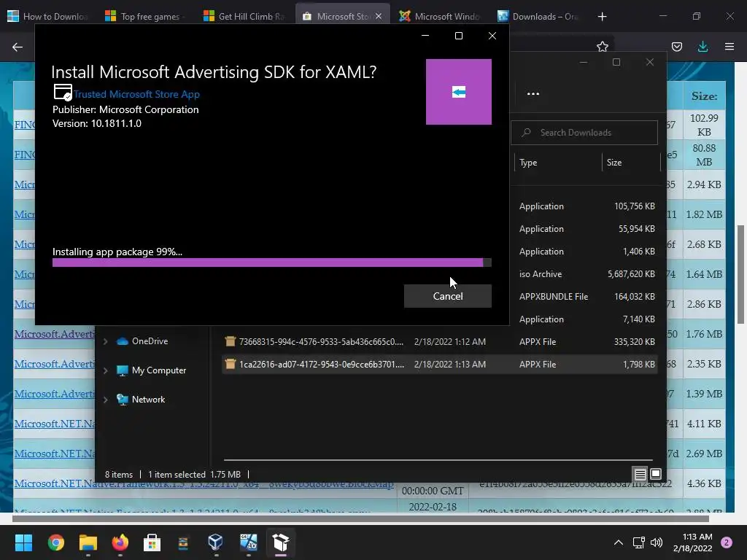The height and width of the screenshot is (560, 747).
Task: Select the APPXBUNDLE File row
Action: pyautogui.click(x=587, y=296)
